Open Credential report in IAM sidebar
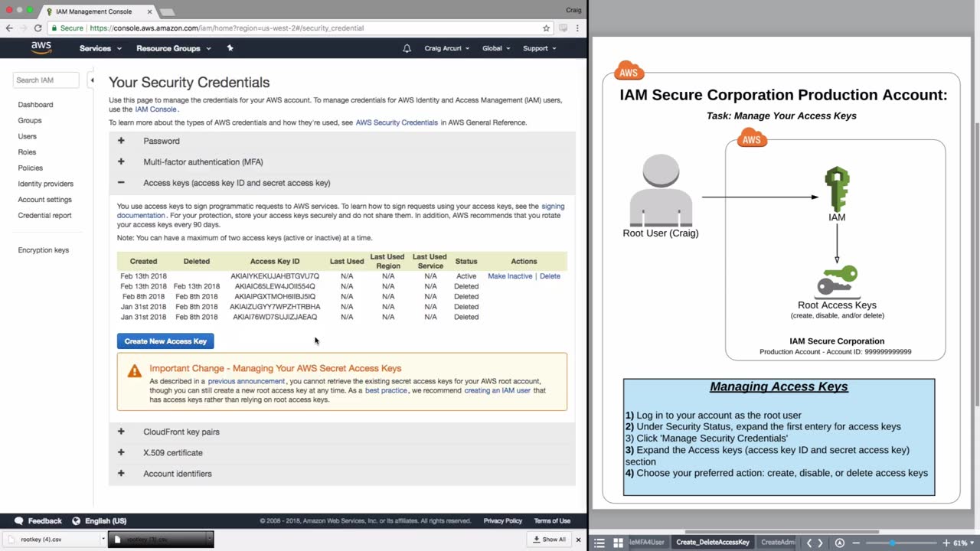The image size is (980, 551). pyautogui.click(x=44, y=216)
